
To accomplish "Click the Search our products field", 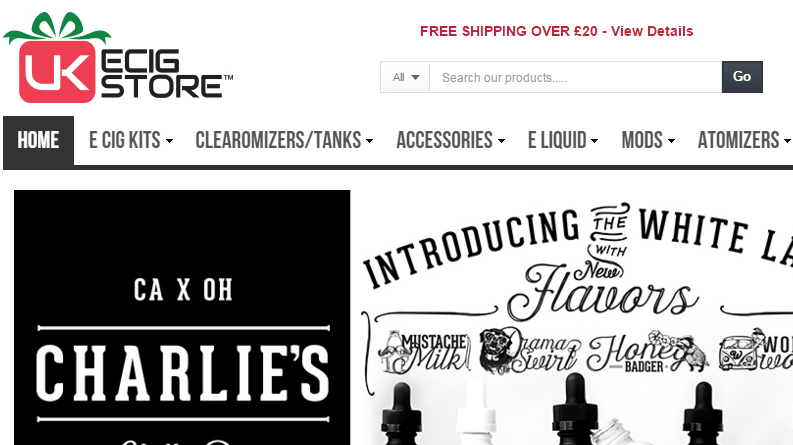I will pyautogui.click(x=576, y=77).
